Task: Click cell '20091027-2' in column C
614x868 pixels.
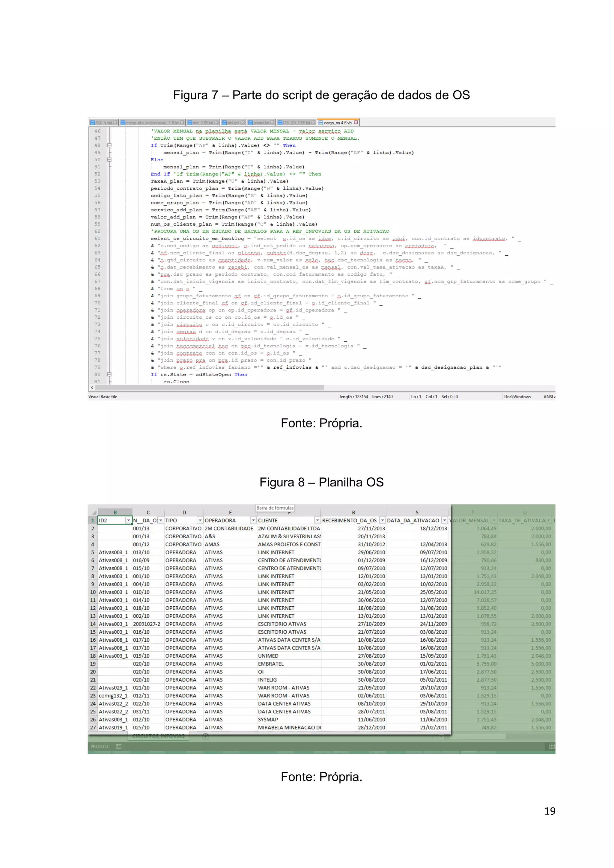Action: pos(148,624)
